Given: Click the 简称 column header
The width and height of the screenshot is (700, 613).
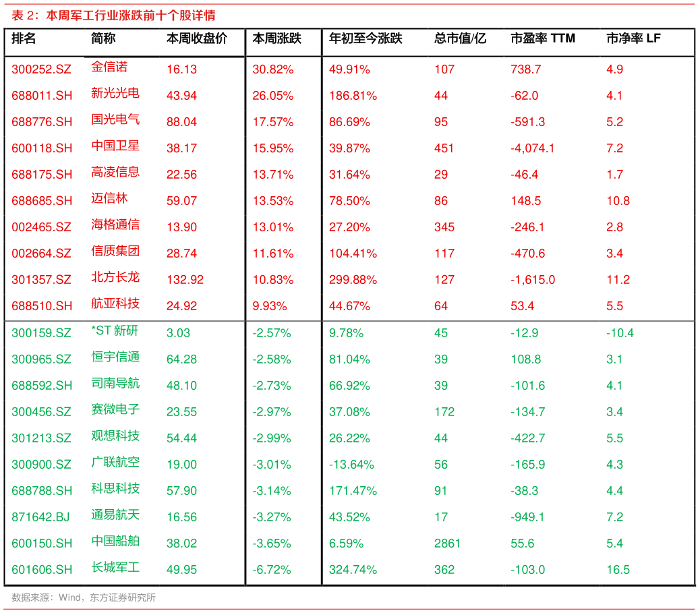Looking at the screenshot, I should 103,39.
